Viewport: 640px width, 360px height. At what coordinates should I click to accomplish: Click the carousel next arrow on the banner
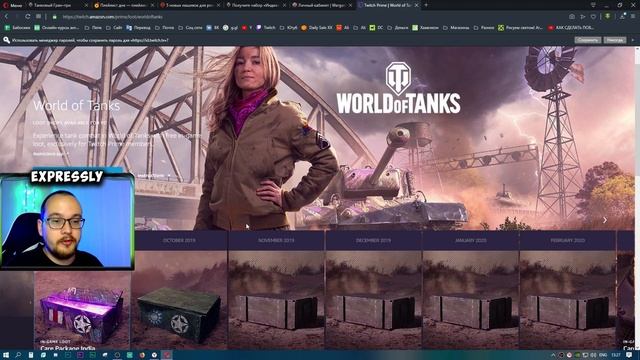[605, 220]
